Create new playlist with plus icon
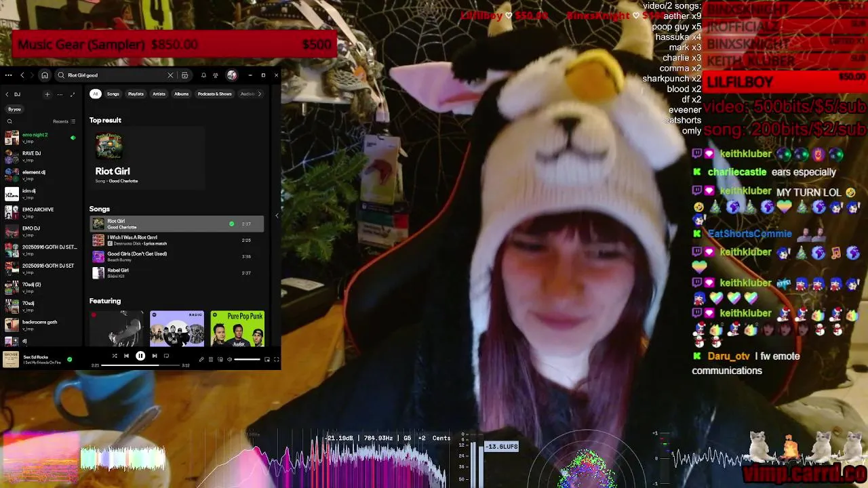Screen dimensions: 868x488 click(47, 94)
